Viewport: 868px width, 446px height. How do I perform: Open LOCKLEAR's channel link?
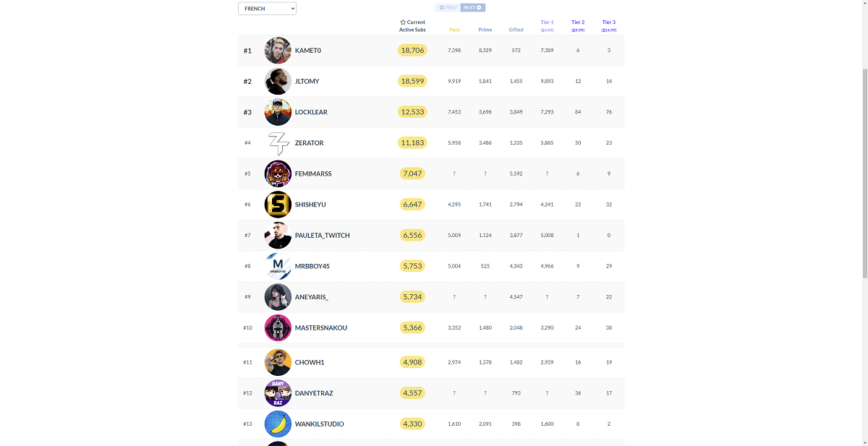[x=312, y=112]
